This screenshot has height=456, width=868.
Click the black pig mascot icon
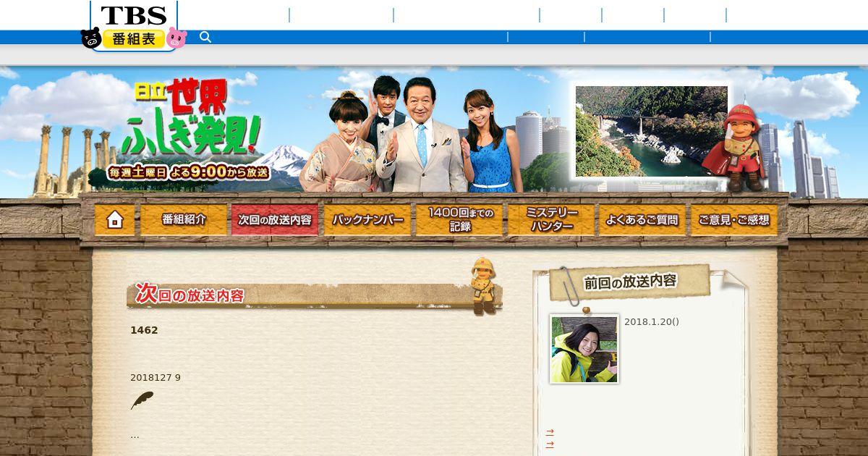coord(90,38)
